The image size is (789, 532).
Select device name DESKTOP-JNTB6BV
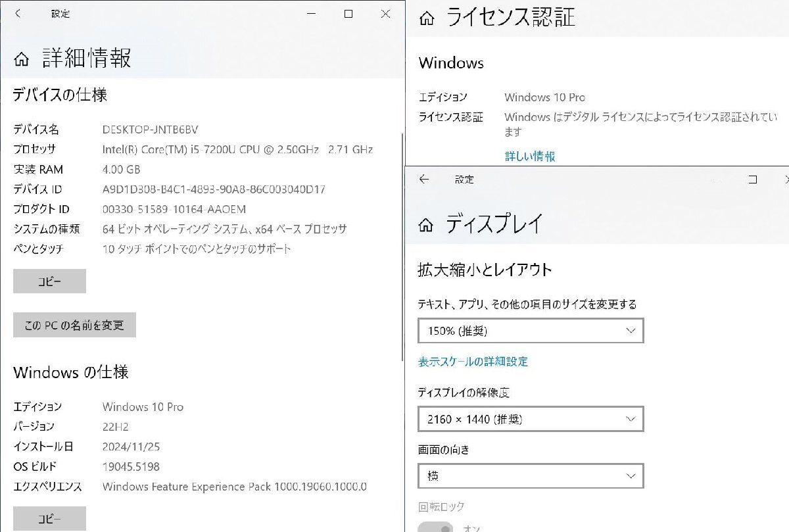[x=151, y=130]
